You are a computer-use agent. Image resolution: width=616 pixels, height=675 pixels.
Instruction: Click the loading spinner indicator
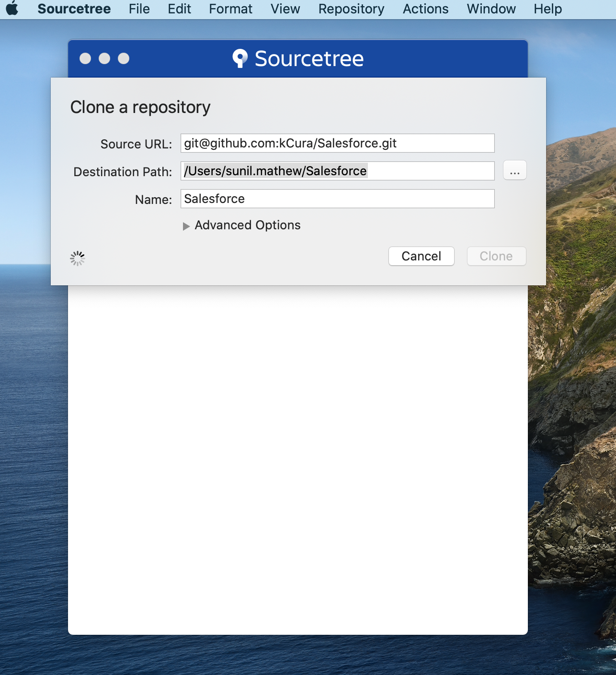[x=78, y=259]
